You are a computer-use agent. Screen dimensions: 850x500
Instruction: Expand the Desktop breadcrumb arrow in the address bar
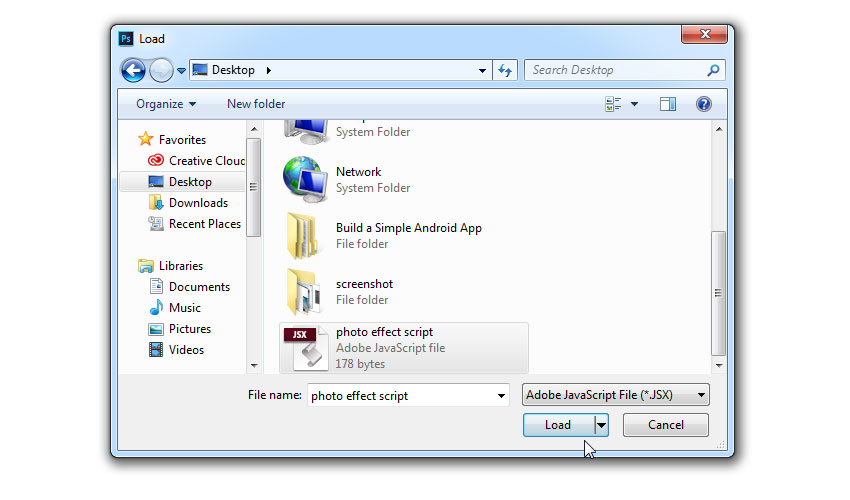point(268,70)
